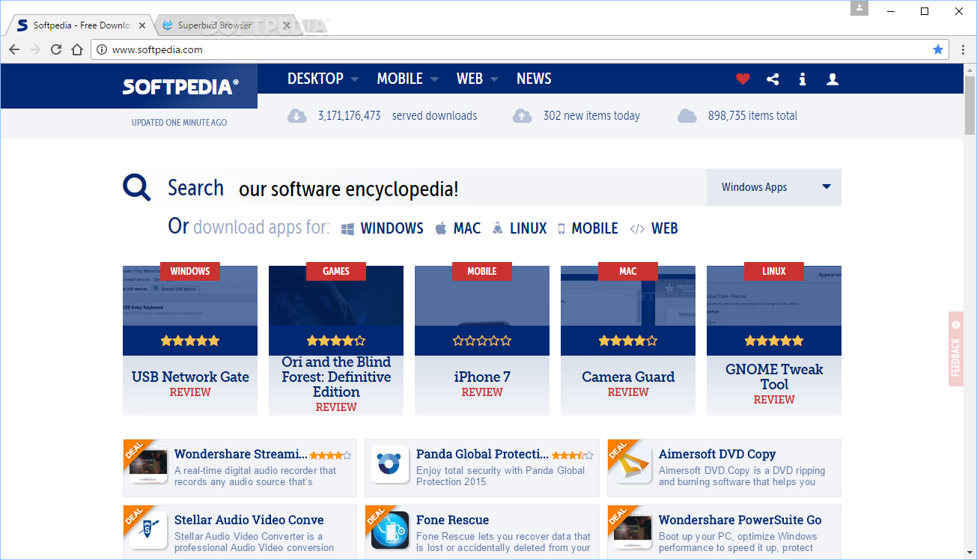Click the browser forward arrow

pyautogui.click(x=35, y=49)
